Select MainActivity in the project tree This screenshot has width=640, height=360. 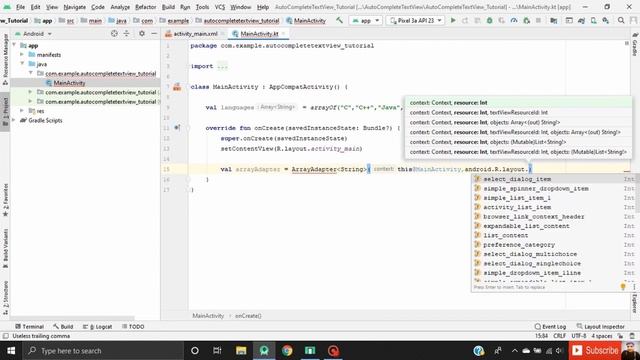click(x=69, y=83)
